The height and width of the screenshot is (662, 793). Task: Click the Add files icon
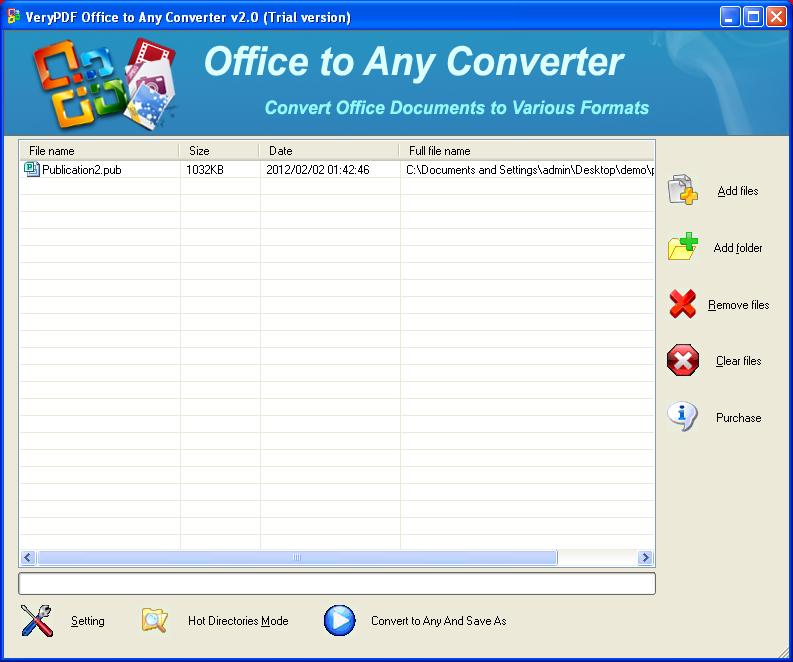pos(682,190)
